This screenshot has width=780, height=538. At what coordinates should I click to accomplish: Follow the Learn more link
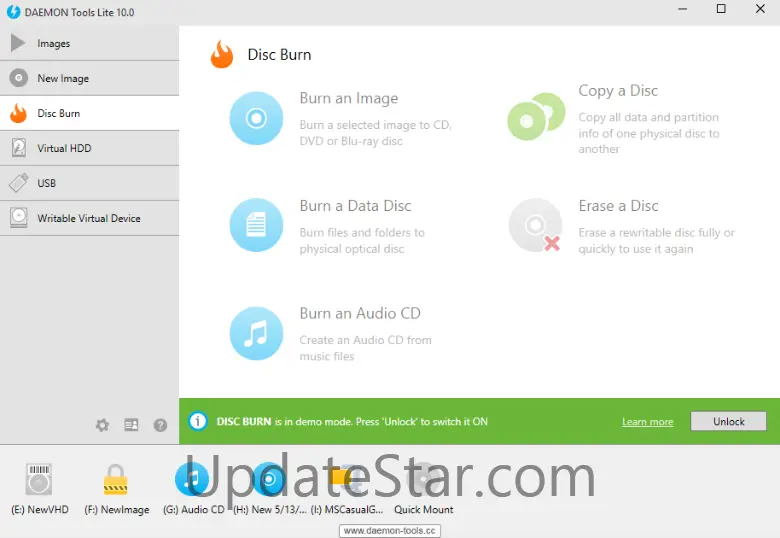click(x=647, y=422)
